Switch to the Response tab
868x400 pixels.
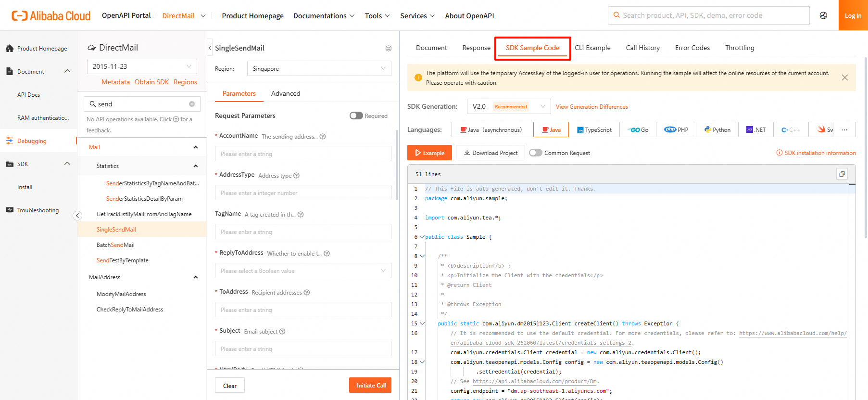click(x=477, y=48)
